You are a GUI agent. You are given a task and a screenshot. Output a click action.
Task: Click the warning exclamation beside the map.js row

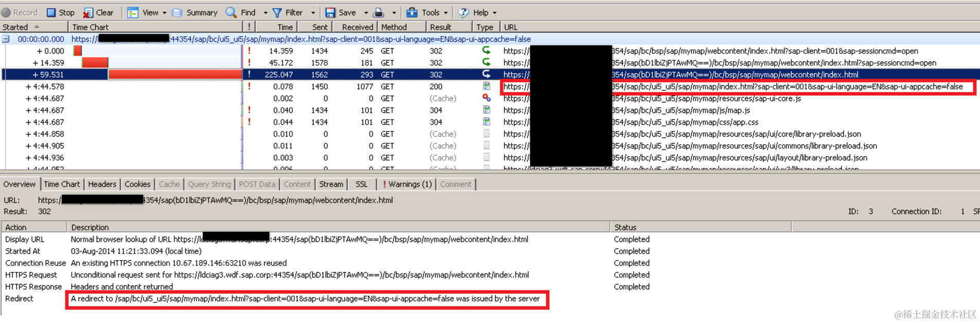[x=250, y=110]
